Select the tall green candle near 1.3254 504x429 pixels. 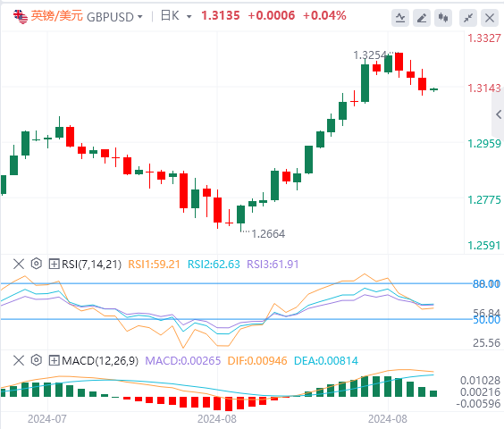click(x=365, y=83)
